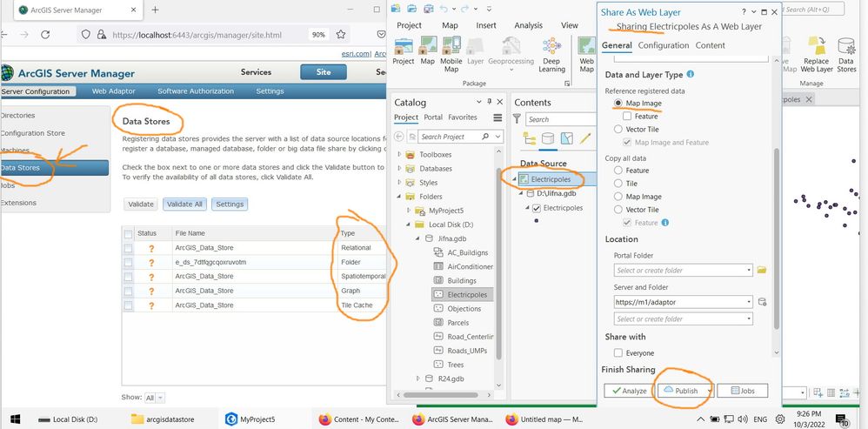This screenshot has width=868, height=429.
Task: Switch to Portal tab in Catalog pane
Action: [x=433, y=117]
